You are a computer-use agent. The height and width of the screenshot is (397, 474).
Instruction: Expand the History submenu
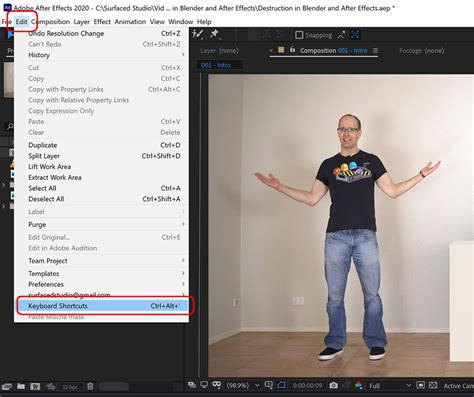[102, 55]
